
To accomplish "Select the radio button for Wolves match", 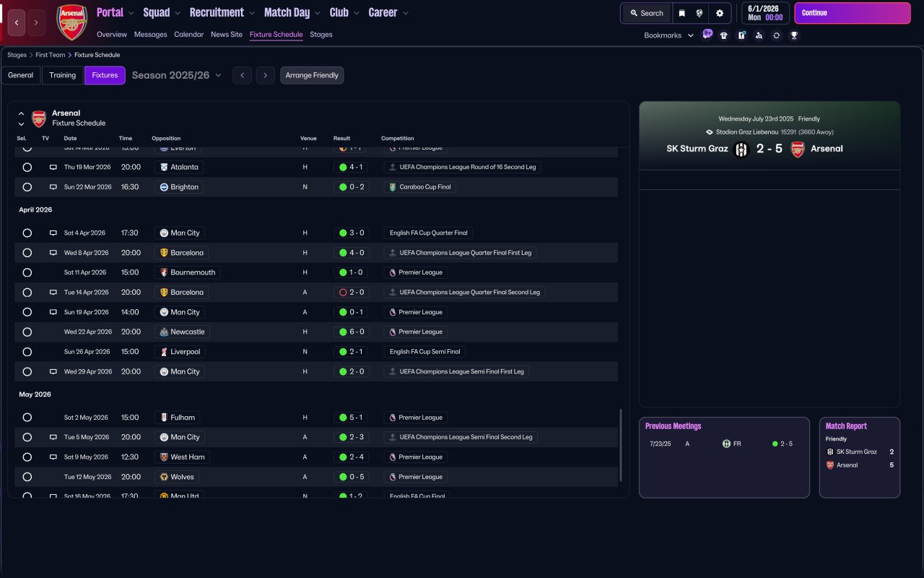I will 27,477.
